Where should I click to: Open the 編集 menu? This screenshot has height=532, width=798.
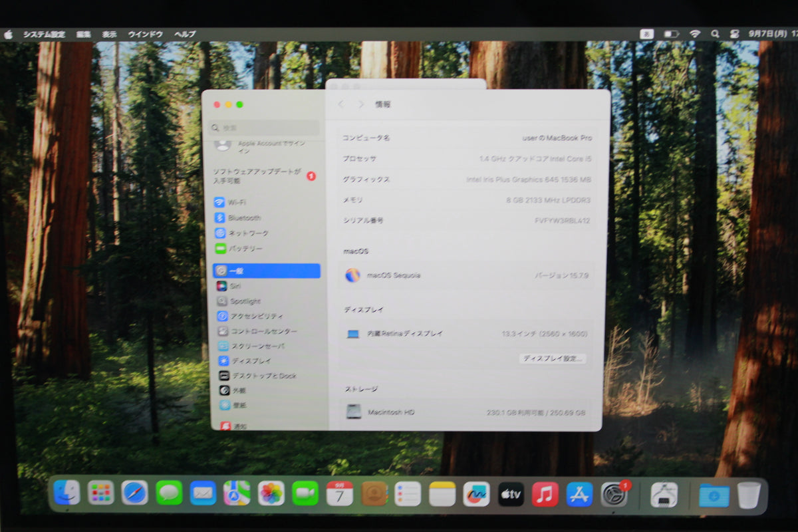click(84, 34)
